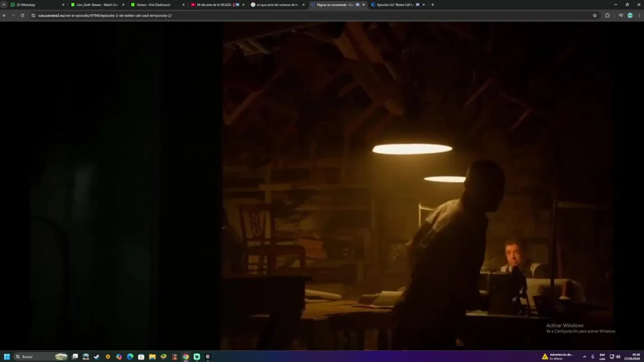Open File Explorer from taskbar

click(152, 356)
